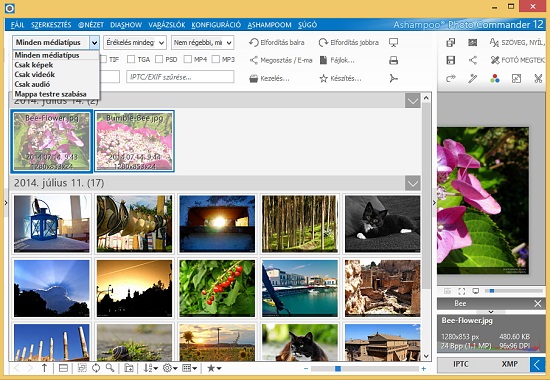Click minus to shrink thumbnails

pyautogui.click(x=306, y=369)
